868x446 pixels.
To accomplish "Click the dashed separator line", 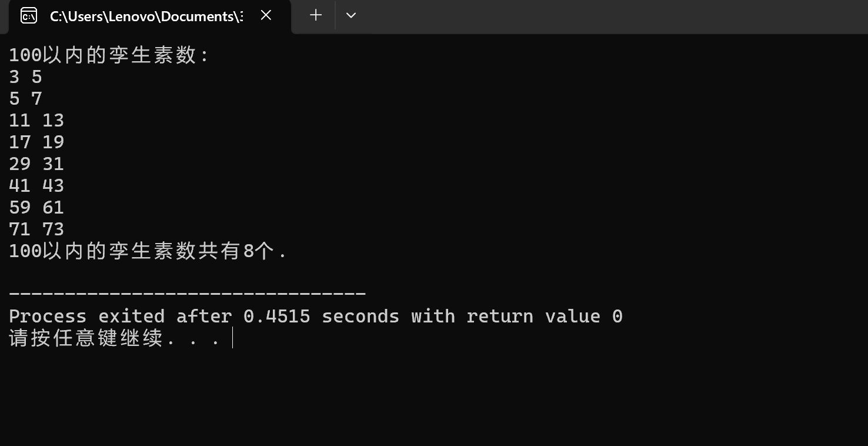I will pyautogui.click(x=188, y=292).
